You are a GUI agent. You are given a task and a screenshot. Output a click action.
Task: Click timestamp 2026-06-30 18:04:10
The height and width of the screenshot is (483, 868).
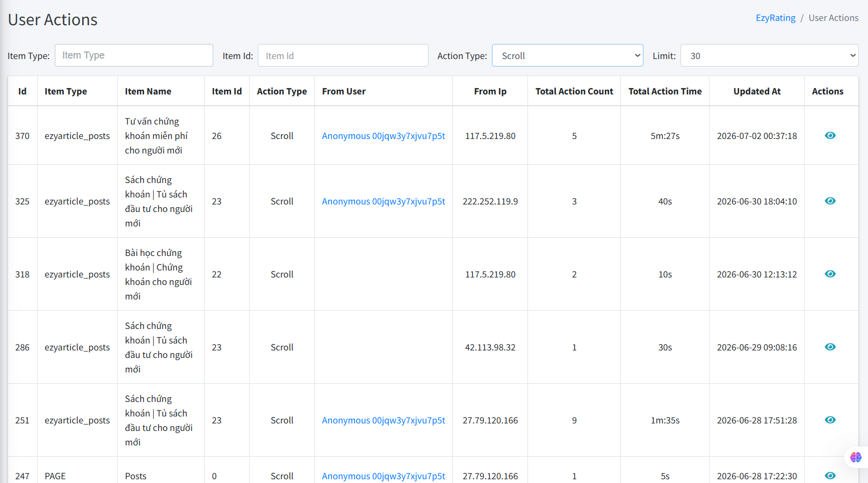tap(757, 201)
